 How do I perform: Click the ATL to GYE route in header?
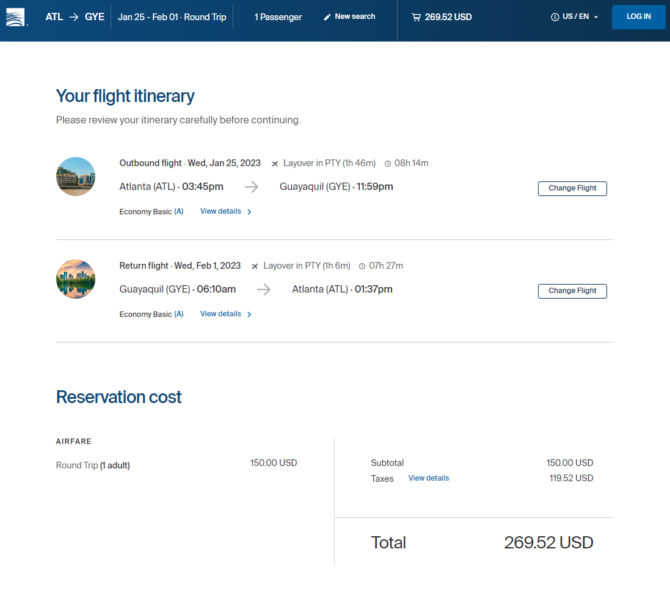pos(75,17)
